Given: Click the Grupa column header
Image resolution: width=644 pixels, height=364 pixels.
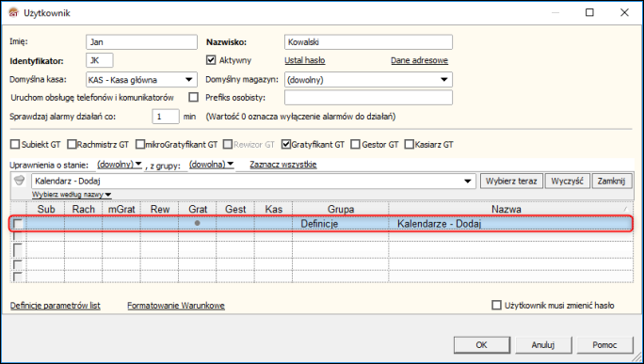Looking at the screenshot, I should [341, 209].
